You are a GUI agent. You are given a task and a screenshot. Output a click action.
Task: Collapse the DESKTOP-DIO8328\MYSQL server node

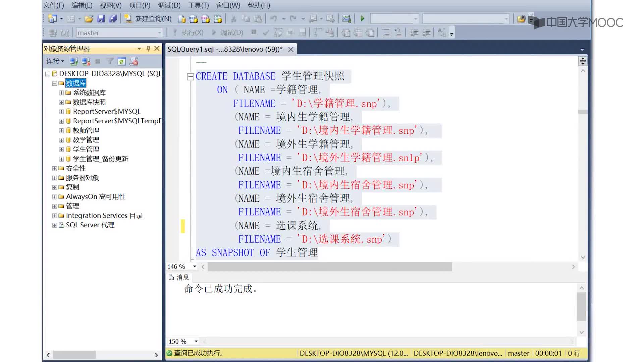48,74
